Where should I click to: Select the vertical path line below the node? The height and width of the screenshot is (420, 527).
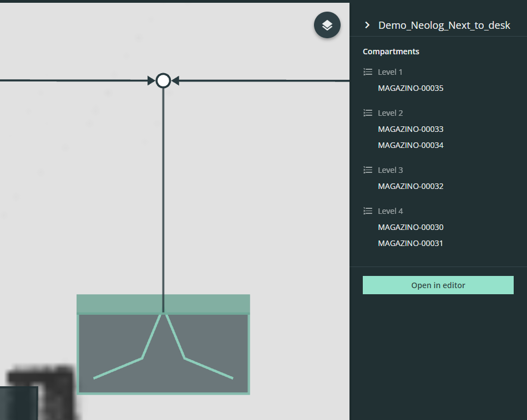pyautogui.click(x=163, y=194)
